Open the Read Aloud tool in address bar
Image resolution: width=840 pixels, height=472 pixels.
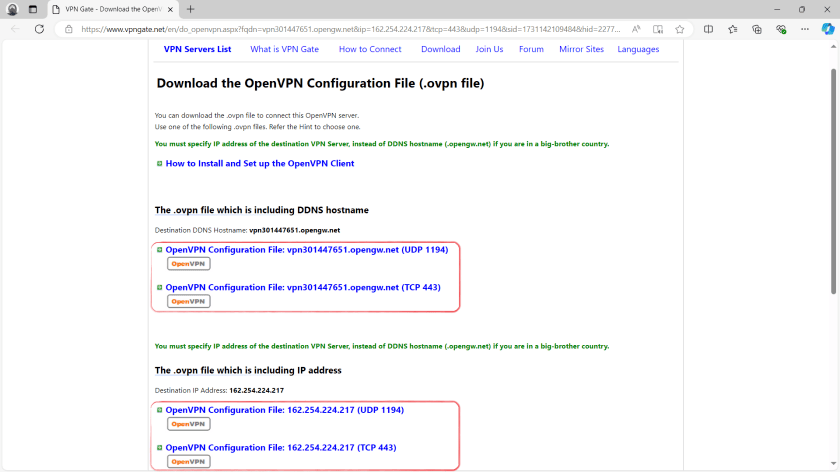[636, 29]
